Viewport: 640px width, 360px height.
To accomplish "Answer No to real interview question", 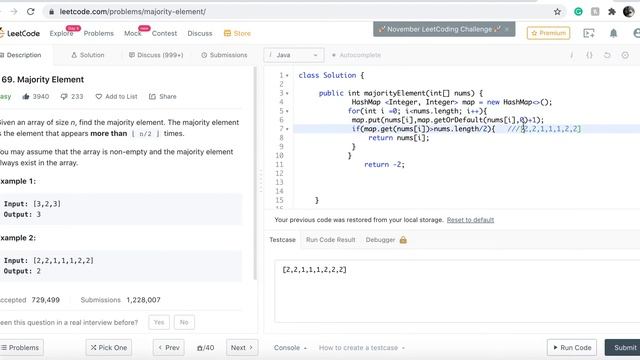I will (184, 322).
